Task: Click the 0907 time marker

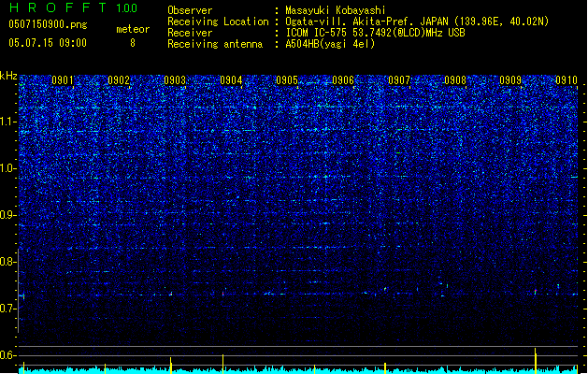Action: pyautogui.click(x=399, y=80)
